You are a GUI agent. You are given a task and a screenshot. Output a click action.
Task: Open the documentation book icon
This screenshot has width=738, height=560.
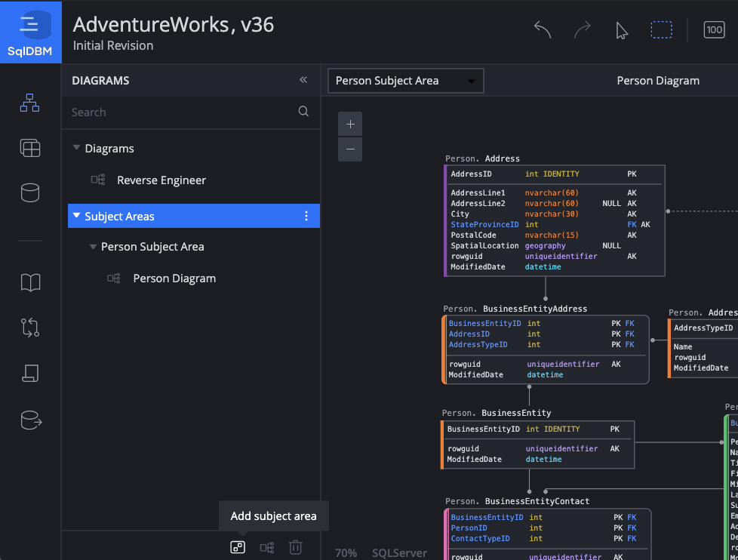[x=30, y=283]
